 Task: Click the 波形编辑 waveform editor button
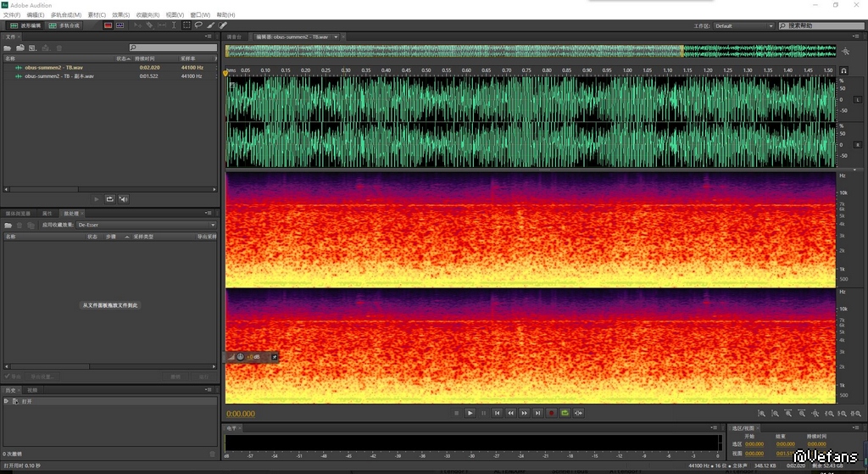(x=24, y=25)
